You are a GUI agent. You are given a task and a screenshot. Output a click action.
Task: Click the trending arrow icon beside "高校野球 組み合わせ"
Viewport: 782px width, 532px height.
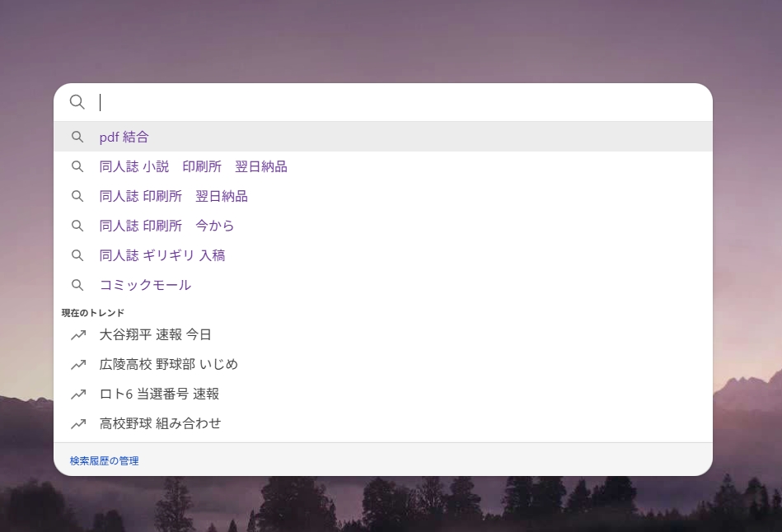click(x=78, y=423)
